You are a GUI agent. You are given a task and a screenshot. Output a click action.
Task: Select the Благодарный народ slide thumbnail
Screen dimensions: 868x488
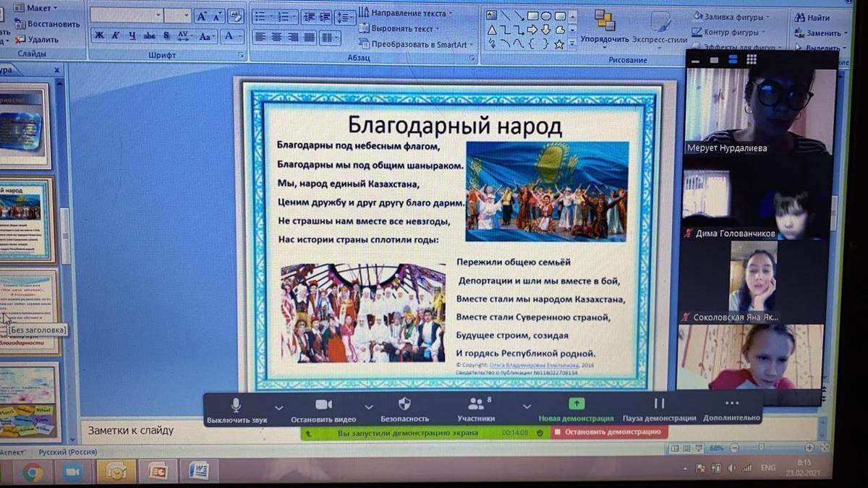[x=27, y=217]
